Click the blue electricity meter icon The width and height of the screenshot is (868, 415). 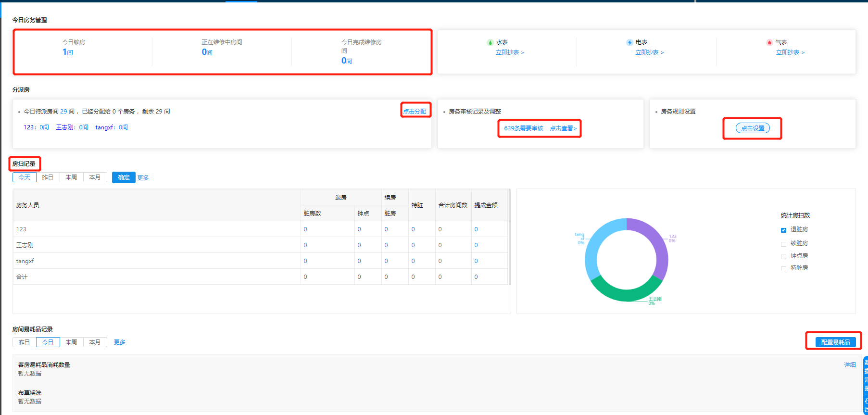[629, 42]
